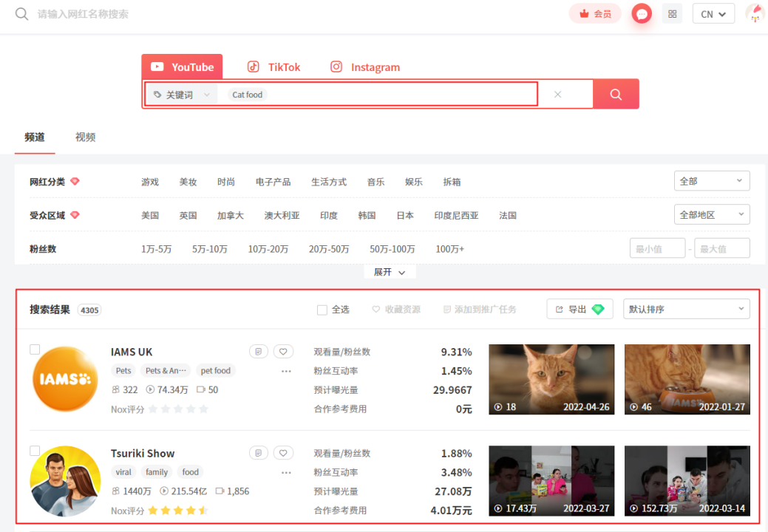
Task: Click the user avatar icon
Action: click(x=755, y=14)
